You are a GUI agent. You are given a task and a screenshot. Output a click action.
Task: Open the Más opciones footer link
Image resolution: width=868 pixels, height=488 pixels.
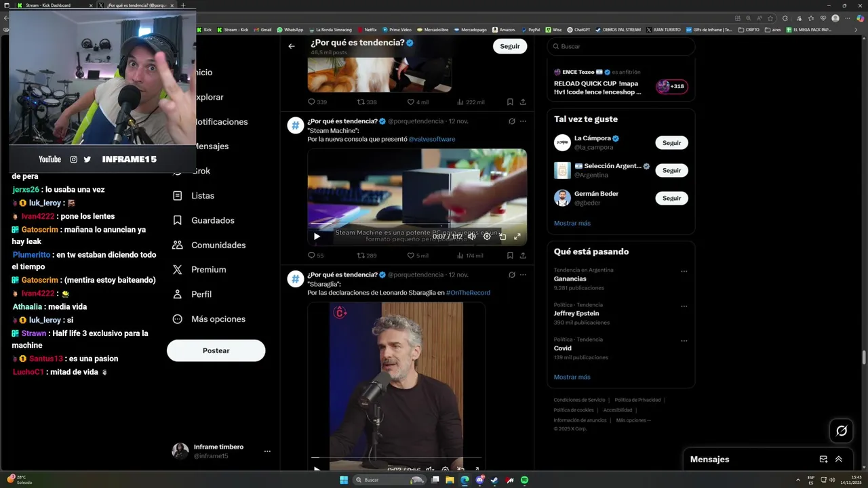point(632,420)
